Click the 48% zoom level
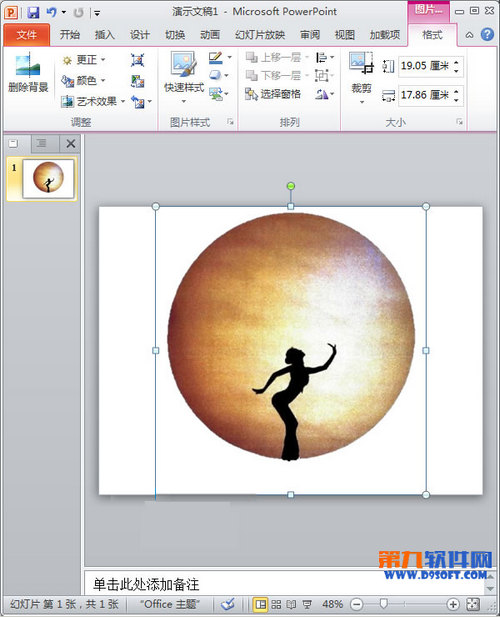This screenshot has height=617, width=500. (x=333, y=604)
